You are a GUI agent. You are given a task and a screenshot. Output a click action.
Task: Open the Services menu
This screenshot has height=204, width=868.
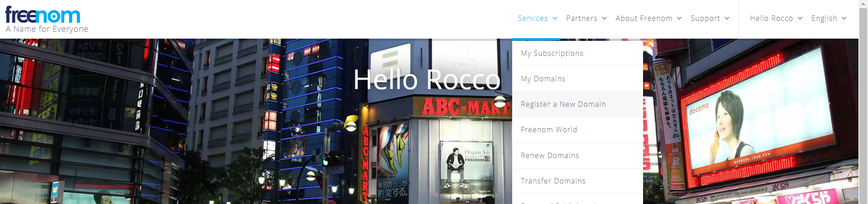click(x=537, y=18)
